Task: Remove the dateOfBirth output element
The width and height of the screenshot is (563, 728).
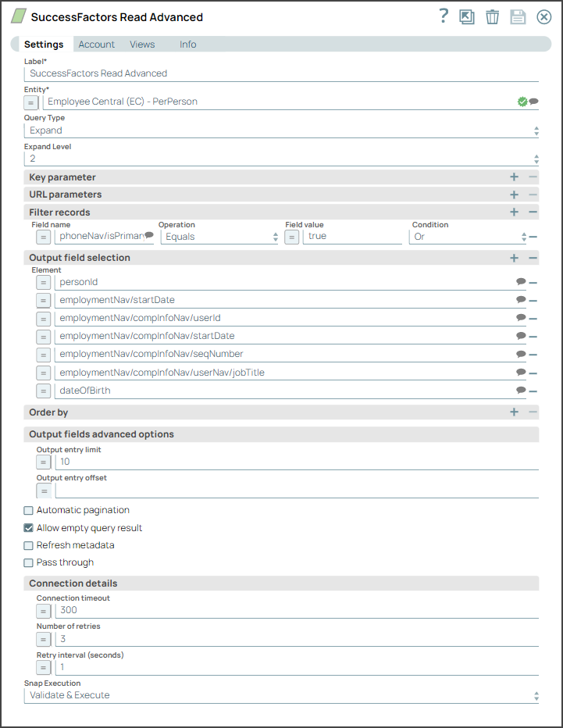Action: click(533, 391)
